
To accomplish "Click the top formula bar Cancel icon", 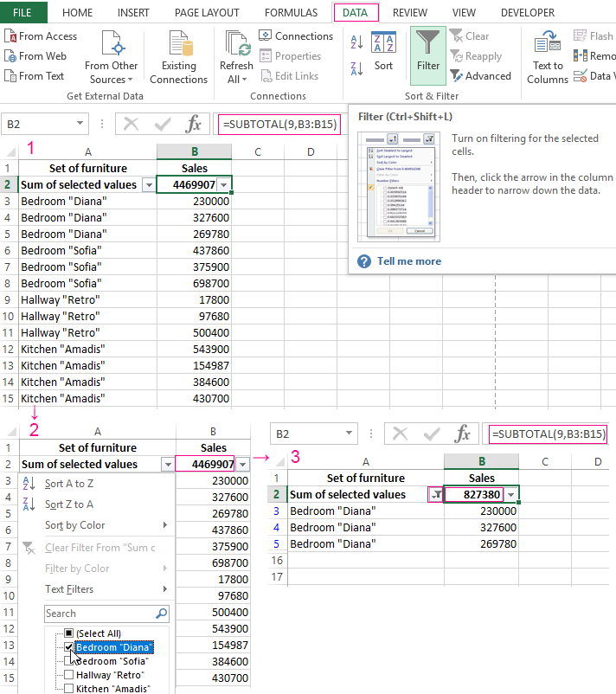I will coord(131,124).
